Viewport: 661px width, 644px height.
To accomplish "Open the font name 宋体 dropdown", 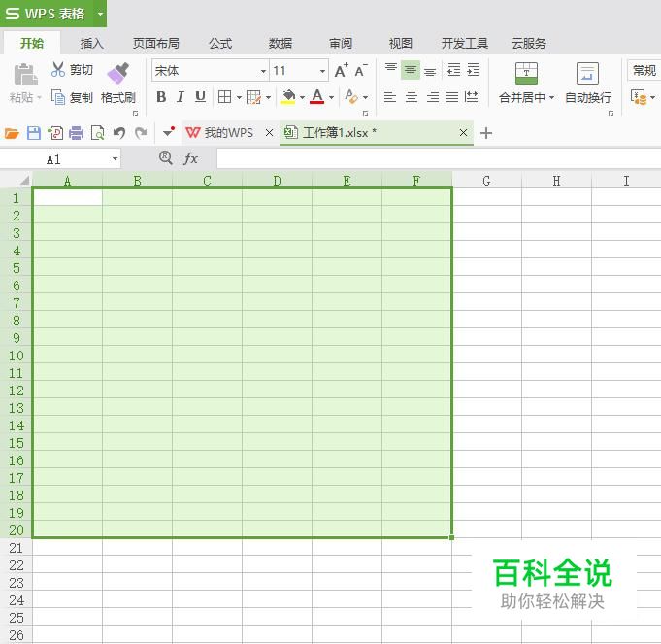I will pos(263,71).
